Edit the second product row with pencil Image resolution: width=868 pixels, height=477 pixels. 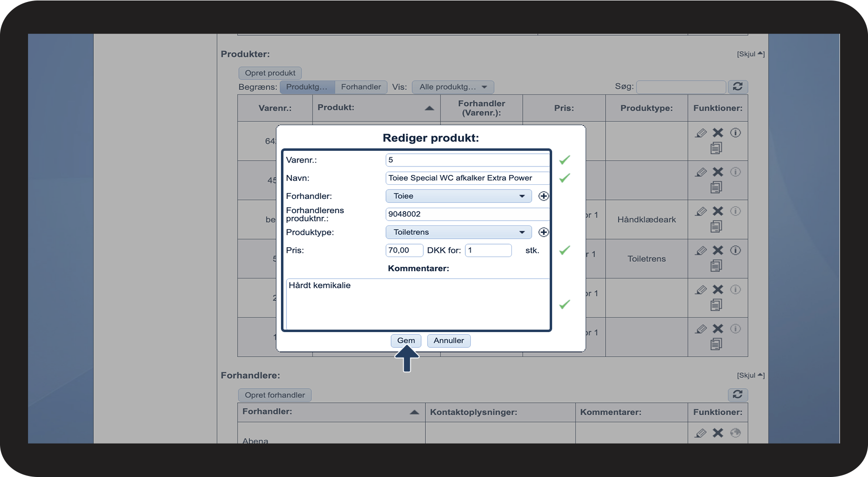[701, 172]
